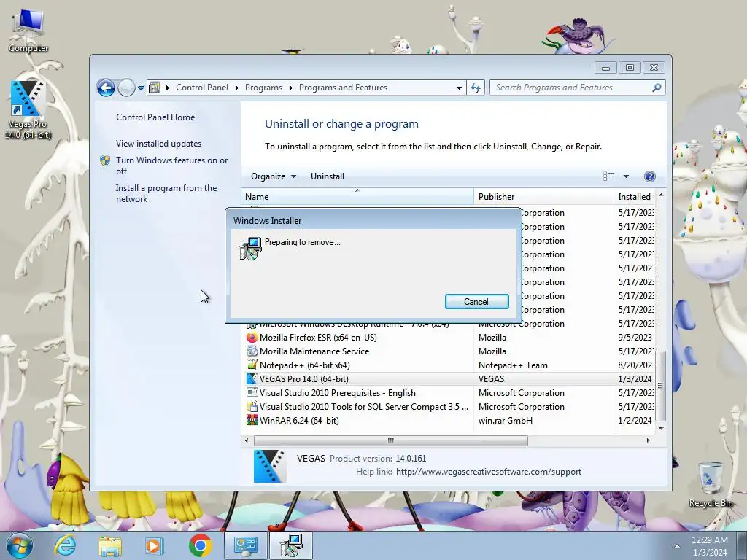Switch to the Windows Installer taskbar button
This screenshot has height=560, width=747.
click(x=291, y=545)
